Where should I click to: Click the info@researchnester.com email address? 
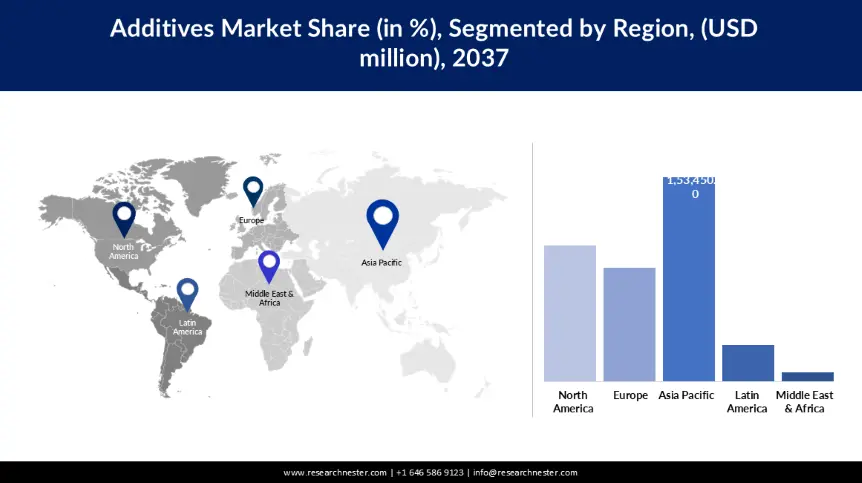pos(526,473)
